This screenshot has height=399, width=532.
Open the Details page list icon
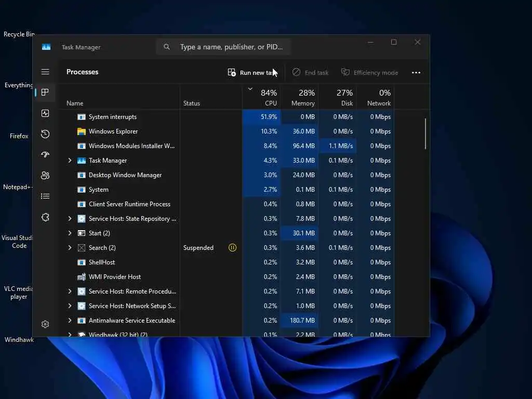click(x=45, y=196)
